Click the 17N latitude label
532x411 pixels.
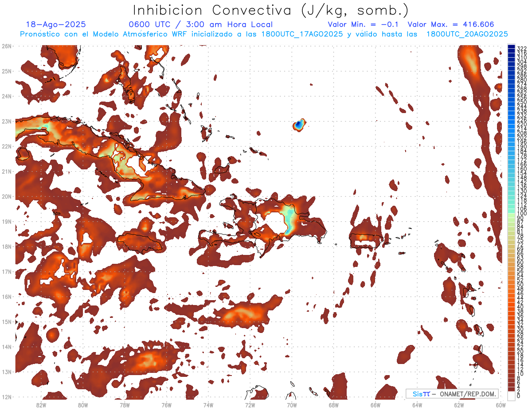(7, 271)
